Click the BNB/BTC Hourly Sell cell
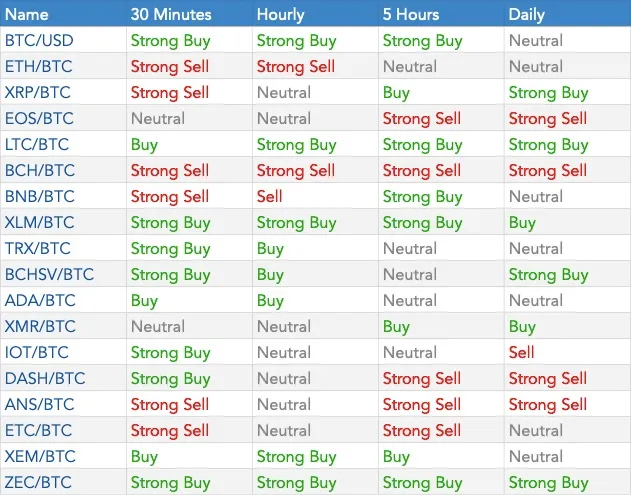Image resolution: width=631 pixels, height=495 pixels. 270,196
